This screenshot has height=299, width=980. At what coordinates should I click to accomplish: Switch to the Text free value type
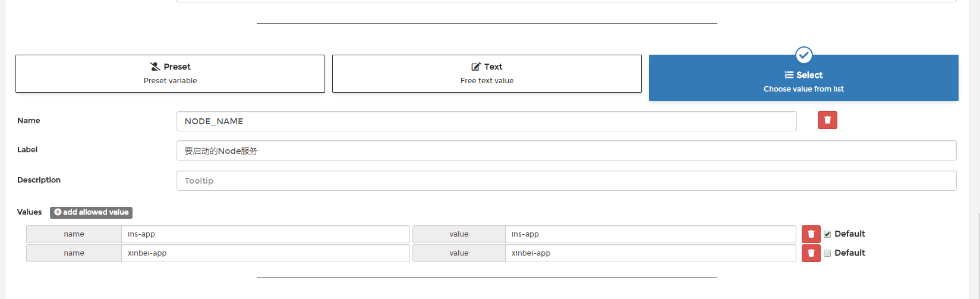pyautogui.click(x=487, y=74)
